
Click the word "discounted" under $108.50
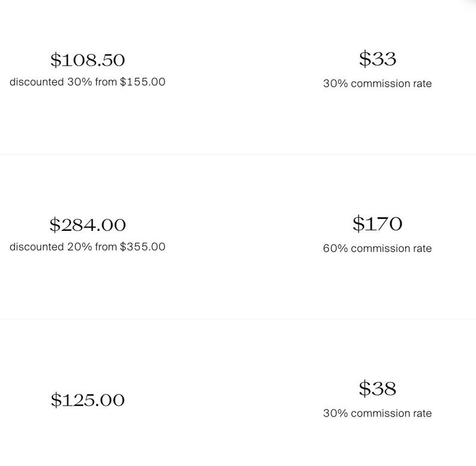coord(36,82)
